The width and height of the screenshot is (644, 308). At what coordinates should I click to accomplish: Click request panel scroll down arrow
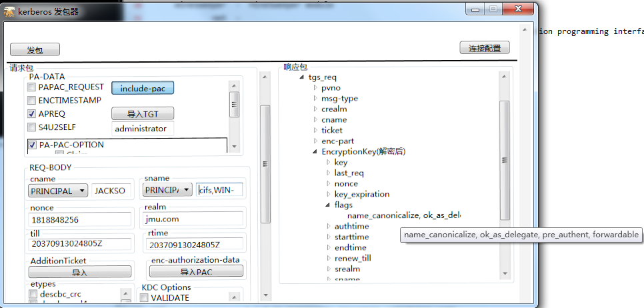click(x=265, y=295)
